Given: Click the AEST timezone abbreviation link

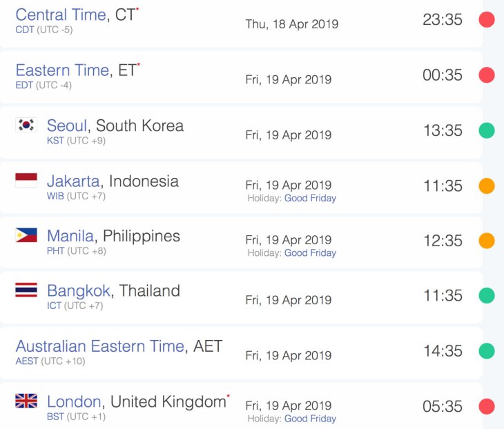Looking at the screenshot, I should point(27,361).
